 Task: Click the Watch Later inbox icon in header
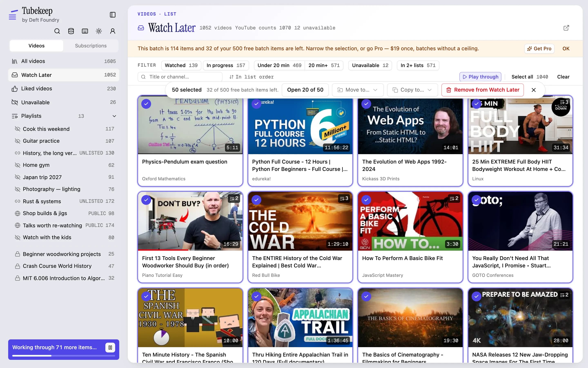(141, 28)
